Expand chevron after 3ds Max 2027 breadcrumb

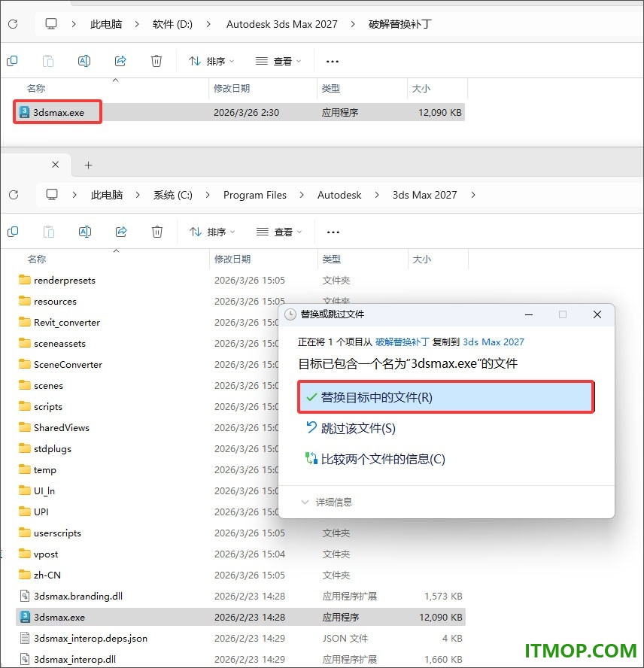coord(473,195)
